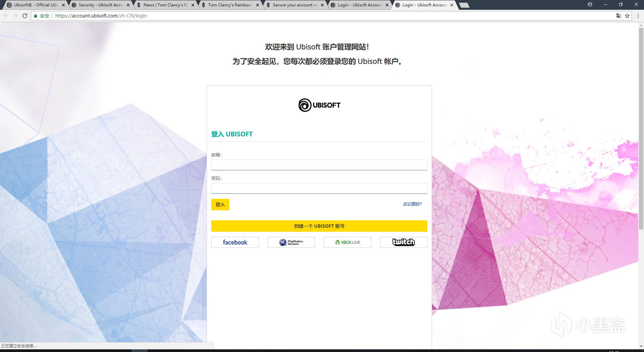The width and height of the screenshot is (644, 352).
Task: Click the page vertical scrollbar thumb
Action: click(641, 129)
